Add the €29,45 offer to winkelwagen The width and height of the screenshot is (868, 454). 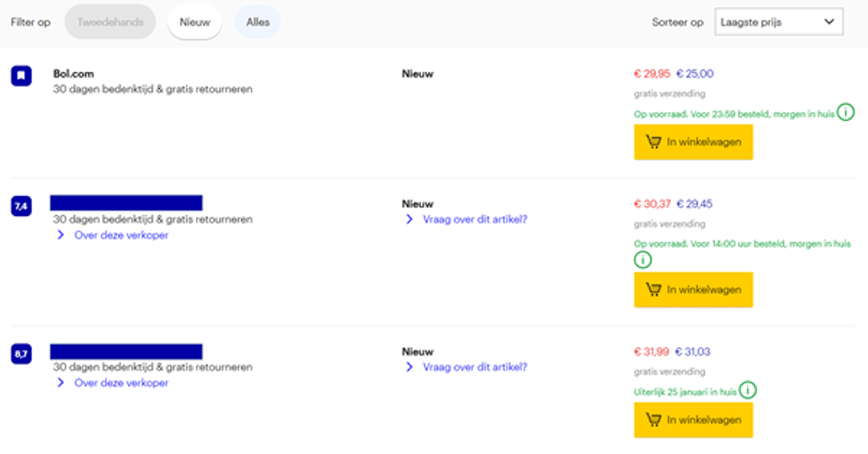tap(693, 290)
